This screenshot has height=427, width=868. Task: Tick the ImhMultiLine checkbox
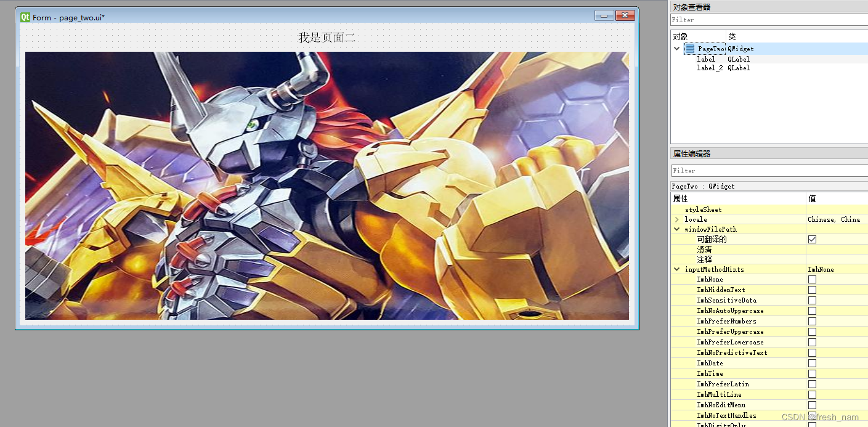[x=812, y=394]
